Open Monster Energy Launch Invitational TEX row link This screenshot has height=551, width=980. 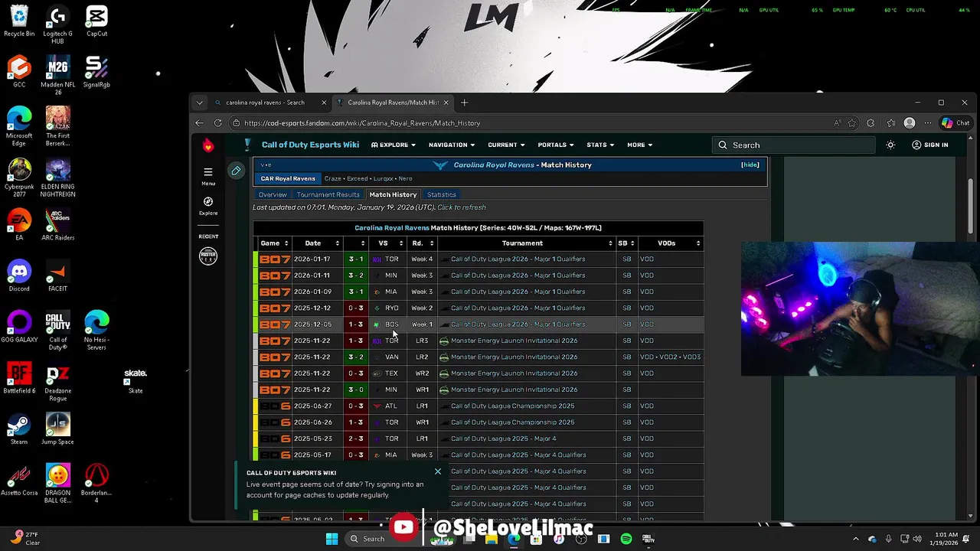click(x=514, y=373)
